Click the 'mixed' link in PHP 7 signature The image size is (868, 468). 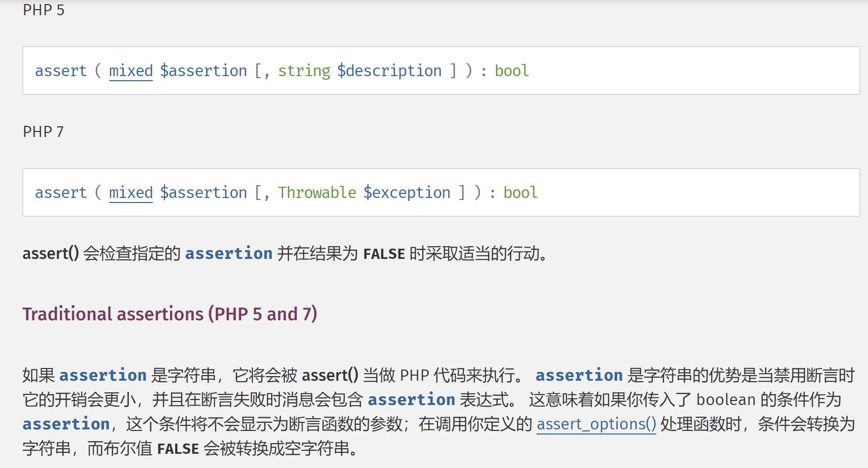pos(131,192)
